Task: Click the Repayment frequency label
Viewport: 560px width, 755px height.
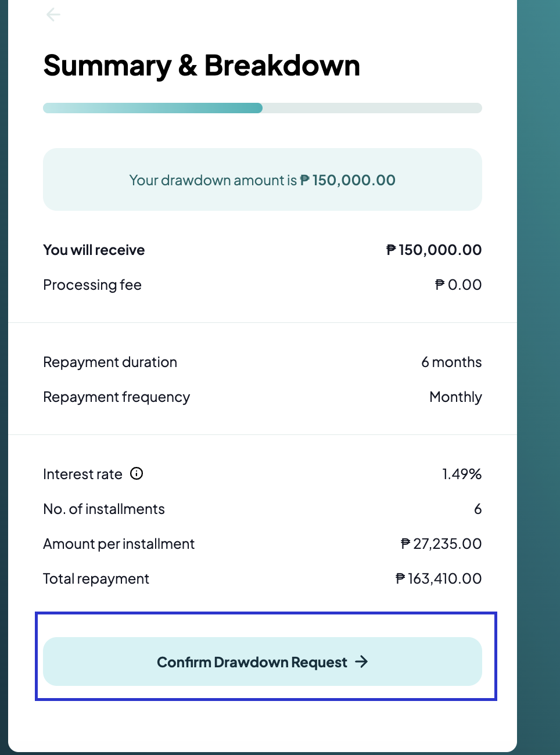Action: click(116, 397)
